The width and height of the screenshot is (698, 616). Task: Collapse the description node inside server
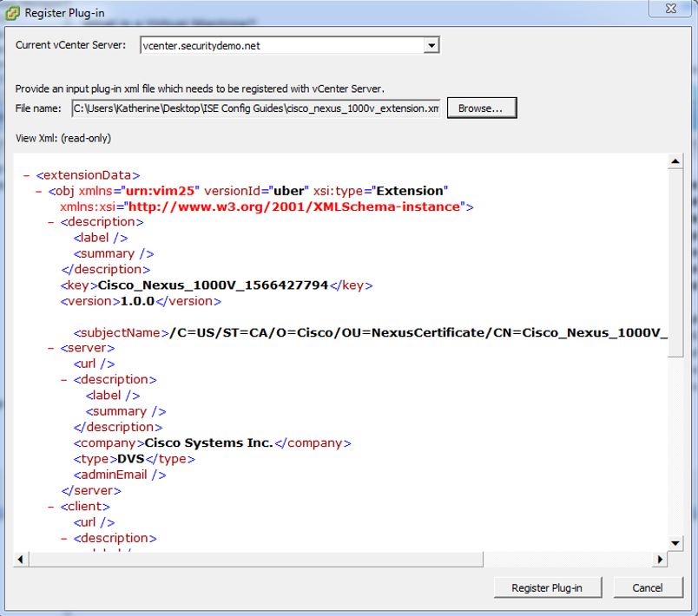(x=64, y=379)
